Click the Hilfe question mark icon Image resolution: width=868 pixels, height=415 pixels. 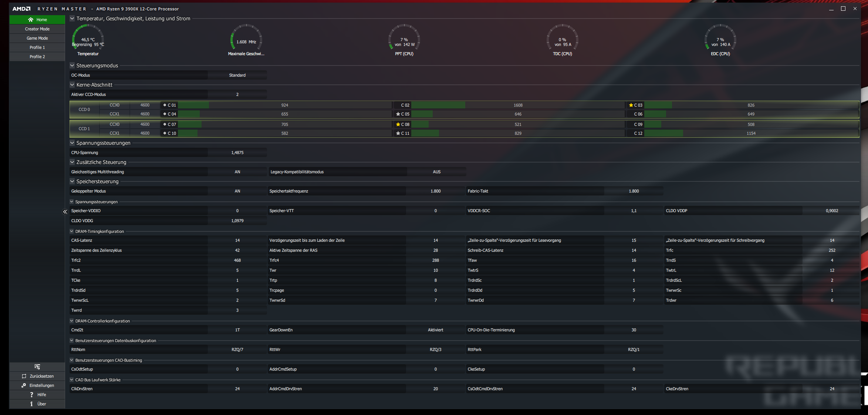(x=31, y=395)
